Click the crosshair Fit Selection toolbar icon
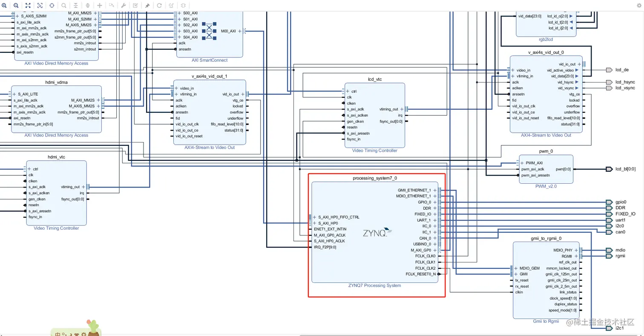Viewport: 644px width, 336px height. coord(52,6)
